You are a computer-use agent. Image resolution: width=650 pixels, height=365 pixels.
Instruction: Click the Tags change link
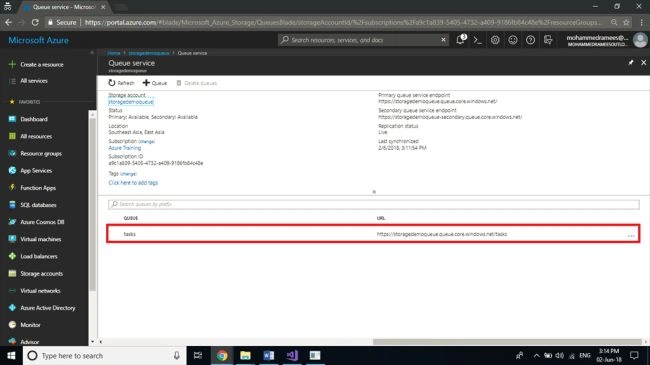(128, 174)
